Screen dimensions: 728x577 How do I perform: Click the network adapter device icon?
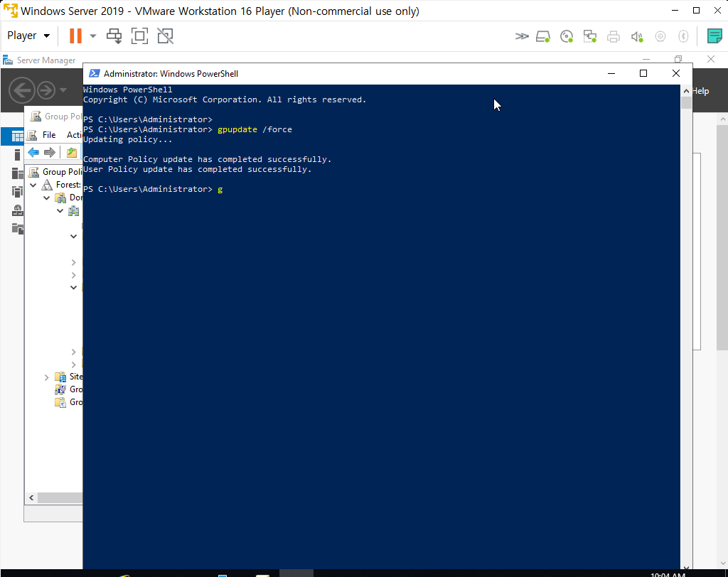pyautogui.click(x=589, y=36)
